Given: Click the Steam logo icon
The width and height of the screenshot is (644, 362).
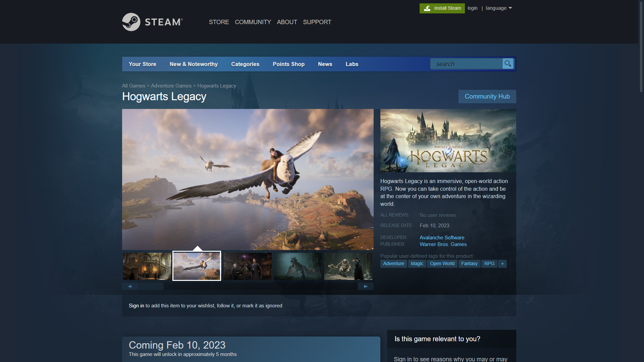Looking at the screenshot, I should [131, 22].
